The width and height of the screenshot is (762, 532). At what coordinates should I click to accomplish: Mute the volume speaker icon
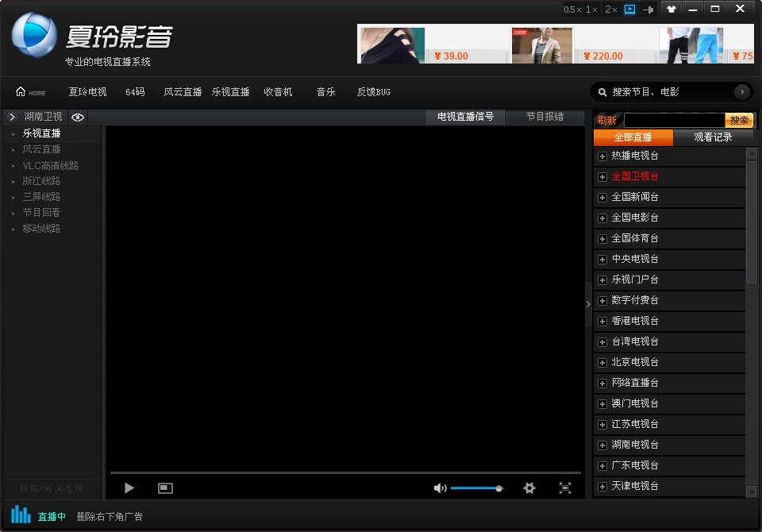click(440, 488)
